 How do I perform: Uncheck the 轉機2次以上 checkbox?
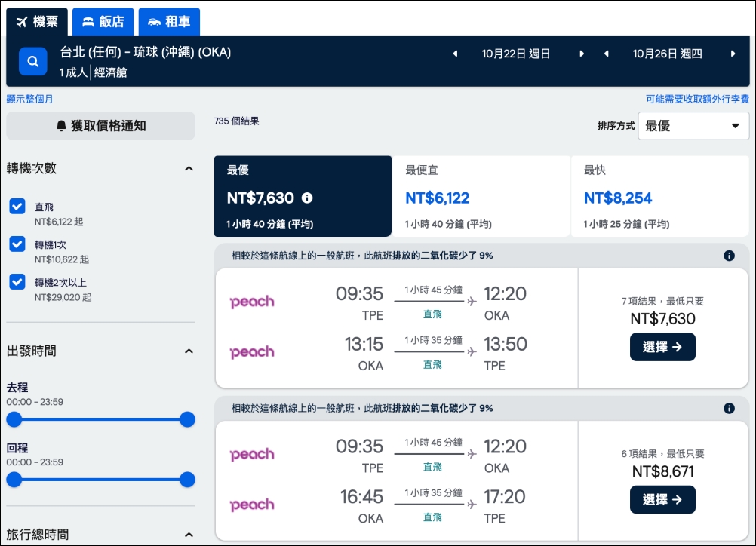coord(17,281)
